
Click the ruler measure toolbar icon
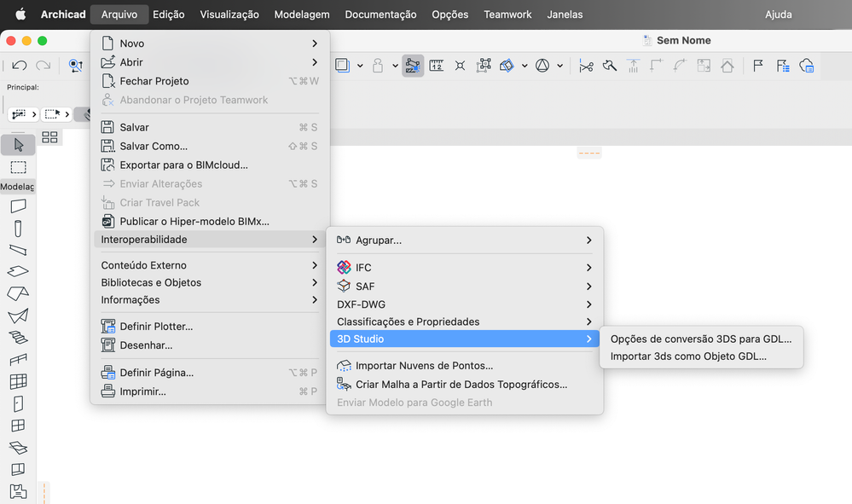coord(437,67)
